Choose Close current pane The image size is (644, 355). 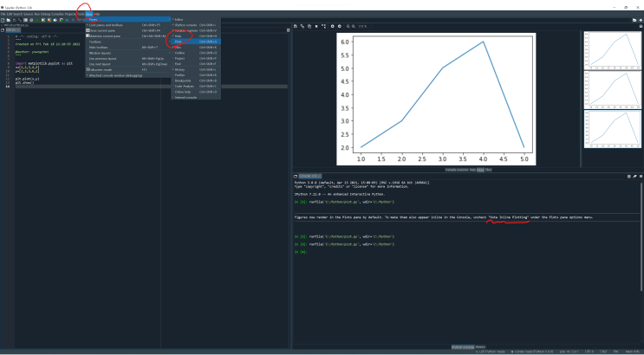pyautogui.click(x=127, y=31)
